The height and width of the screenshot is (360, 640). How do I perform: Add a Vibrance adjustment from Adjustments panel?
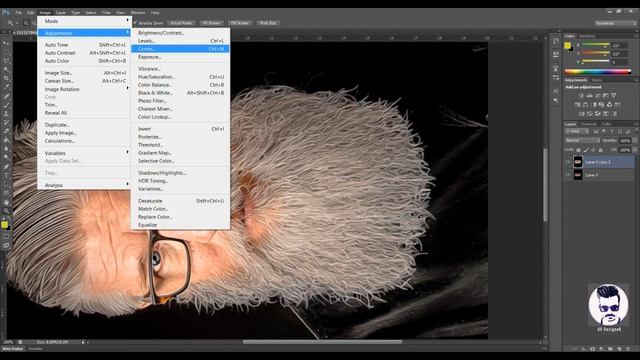pyautogui.click(x=614, y=96)
